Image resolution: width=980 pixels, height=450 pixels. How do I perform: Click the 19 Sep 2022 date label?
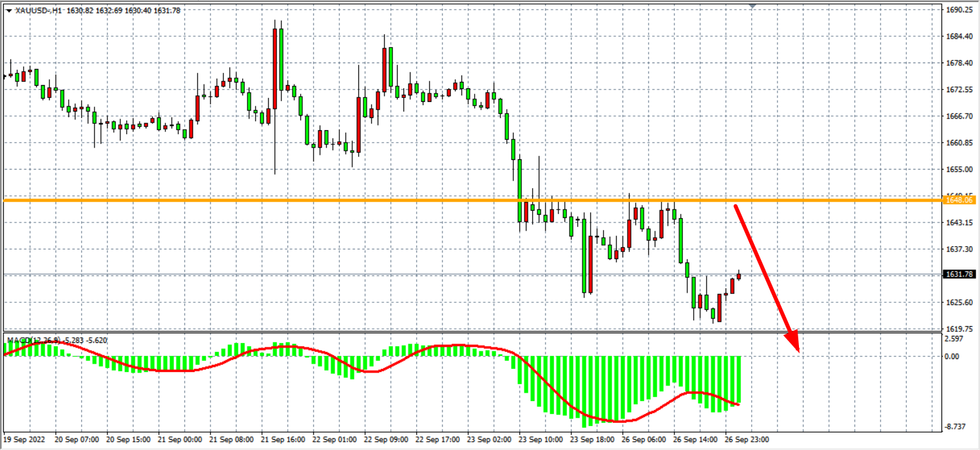click(25, 439)
